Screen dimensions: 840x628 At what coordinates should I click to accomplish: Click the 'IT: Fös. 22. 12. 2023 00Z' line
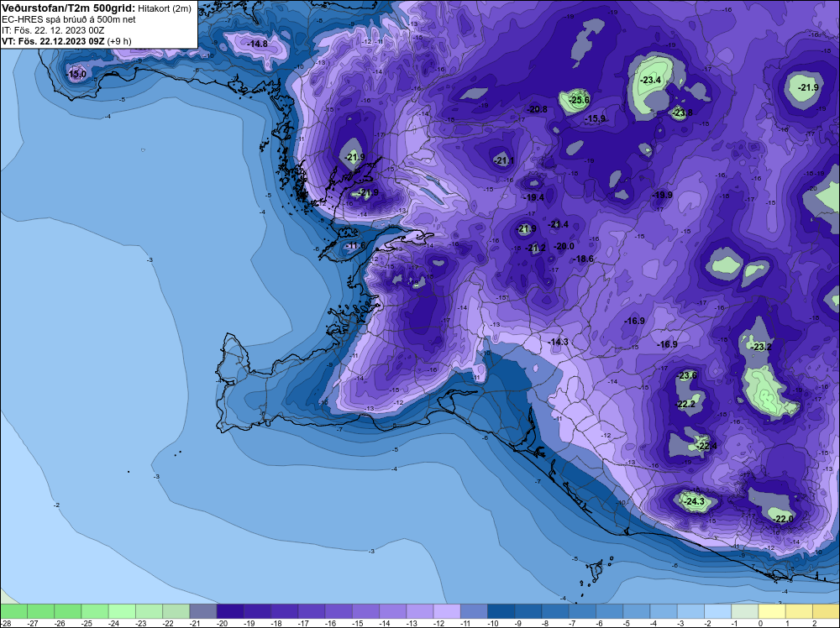point(52,30)
